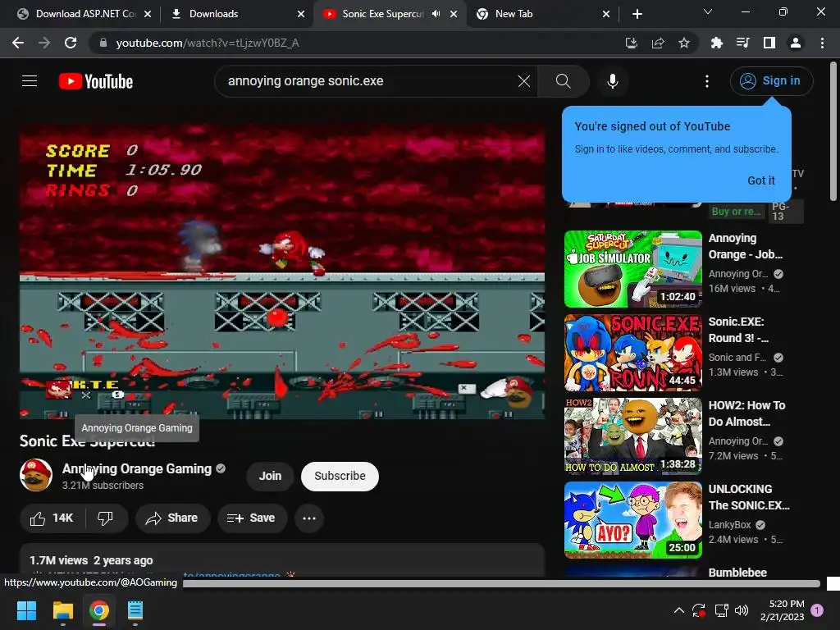
Task: Click the vertical page scrollbar
Action: pos(833,131)
